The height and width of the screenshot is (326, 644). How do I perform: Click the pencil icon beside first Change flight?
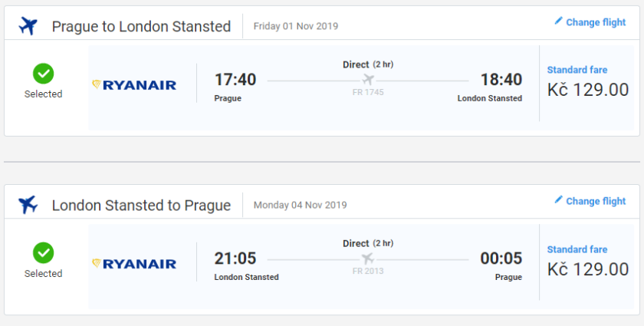tap(559, 21)
